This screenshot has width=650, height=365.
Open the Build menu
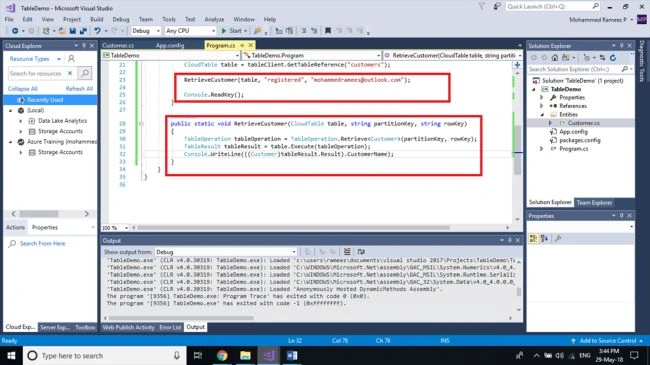point(97,19)
